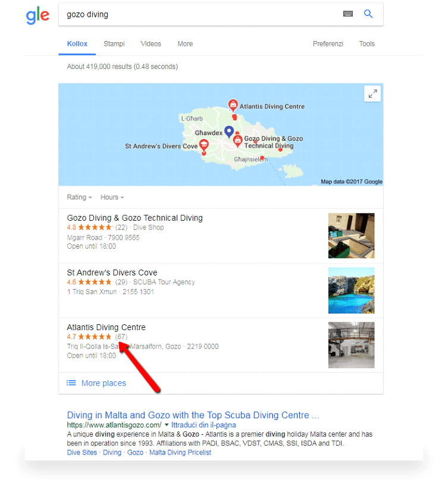Click the gozo diving search field
This screenshot has height=492, width=448.
(x=200, y=14)
